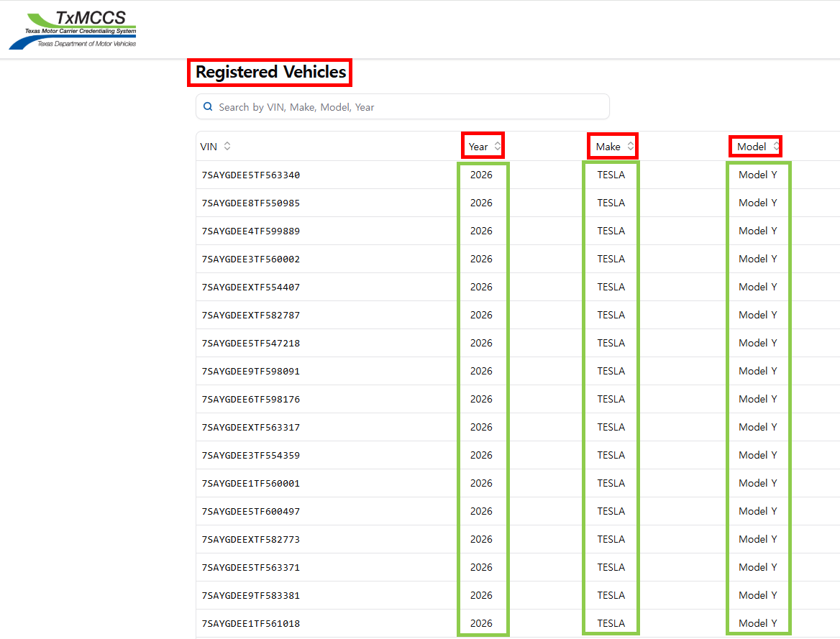This screenshot has width=840, height=639.
Task: Sort by Model using the column arrows
Action: point(776,146)
